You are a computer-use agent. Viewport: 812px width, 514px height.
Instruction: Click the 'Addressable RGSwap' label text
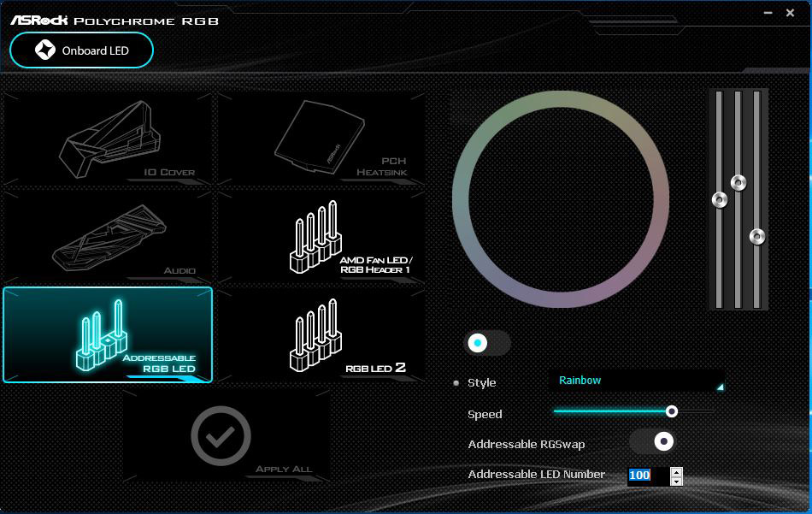(527, 445)
